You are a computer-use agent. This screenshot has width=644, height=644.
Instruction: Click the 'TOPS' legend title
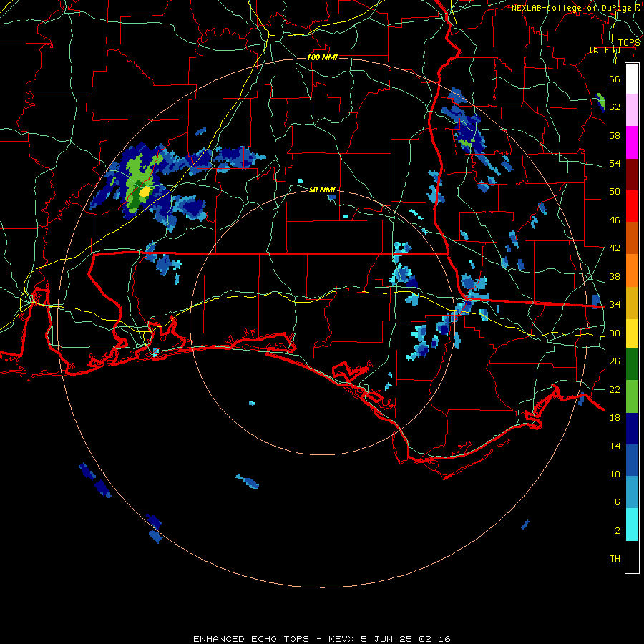click(x=629, y=43)
